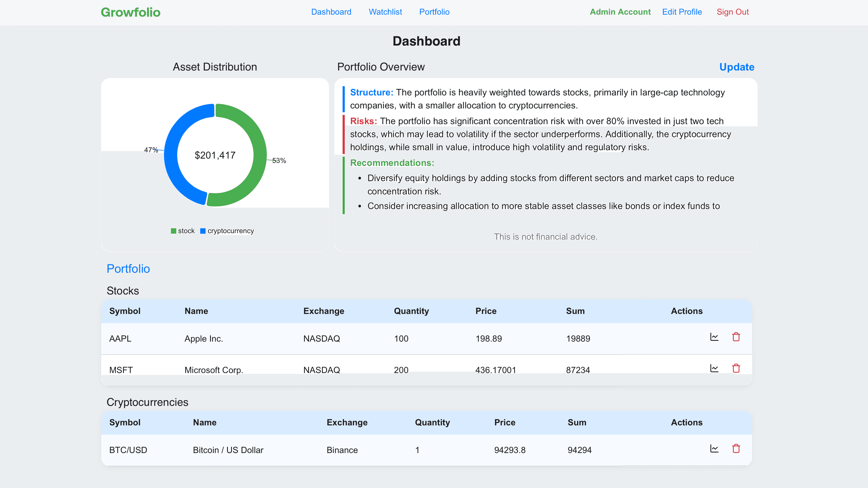View chart for MSFT row
The width and height of the screenshot is (868, 488).
(x=714, y=368)
